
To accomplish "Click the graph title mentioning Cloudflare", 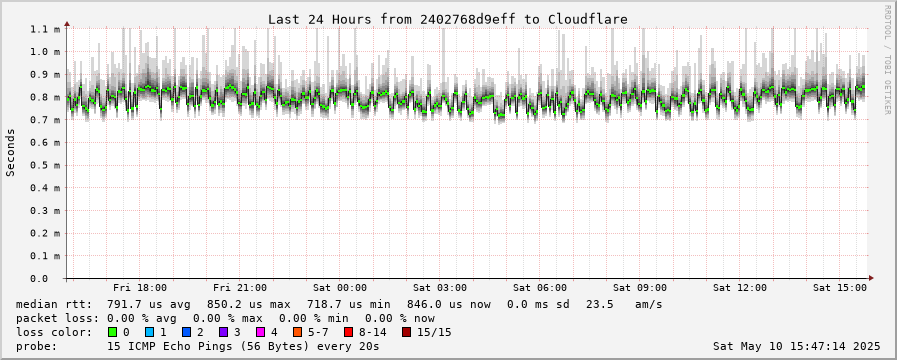I will click(448, 19).
